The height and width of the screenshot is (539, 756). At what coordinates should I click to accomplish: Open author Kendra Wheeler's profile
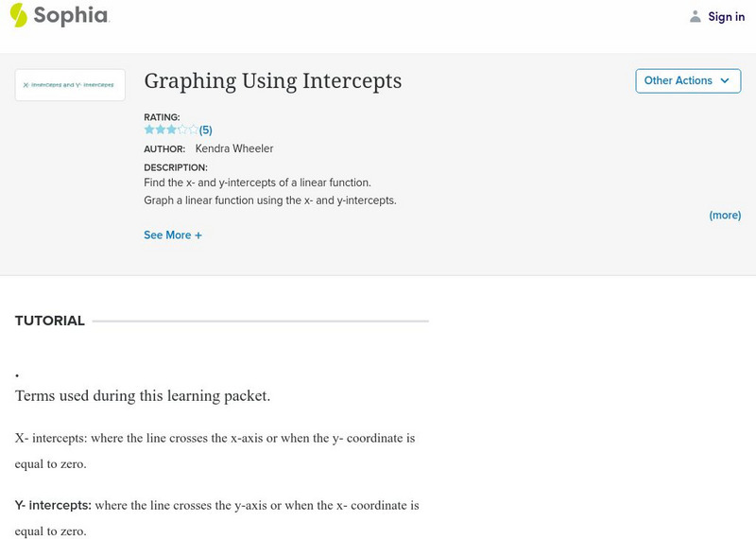point(233,148)
